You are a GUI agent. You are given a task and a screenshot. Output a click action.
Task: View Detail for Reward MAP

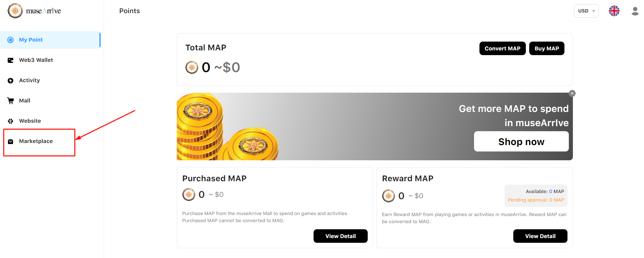tap(540, 236)
